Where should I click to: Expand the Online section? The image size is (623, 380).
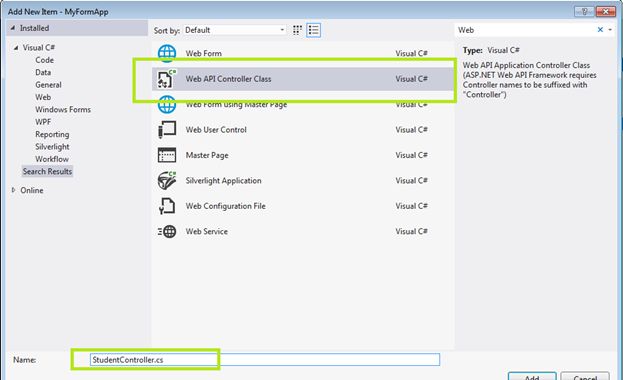pos(14,190)
